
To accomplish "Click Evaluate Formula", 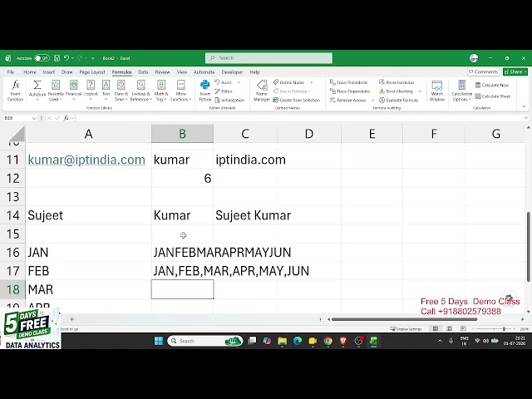I will (x=399, y=100).
